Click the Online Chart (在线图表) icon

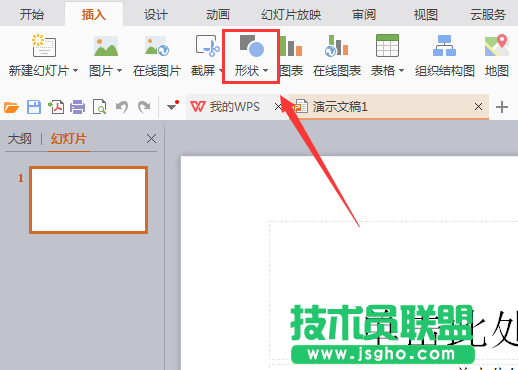(x=336, y=46)
